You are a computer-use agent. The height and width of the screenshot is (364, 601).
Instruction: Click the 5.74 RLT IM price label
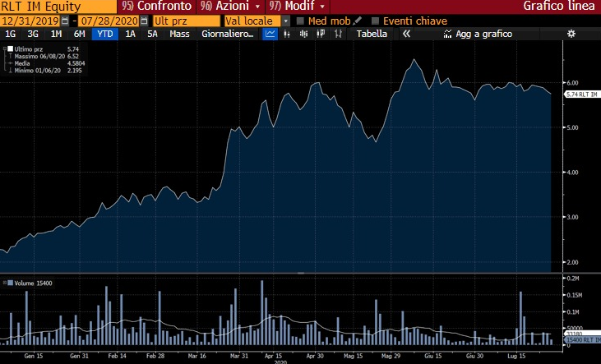[582, 94]
